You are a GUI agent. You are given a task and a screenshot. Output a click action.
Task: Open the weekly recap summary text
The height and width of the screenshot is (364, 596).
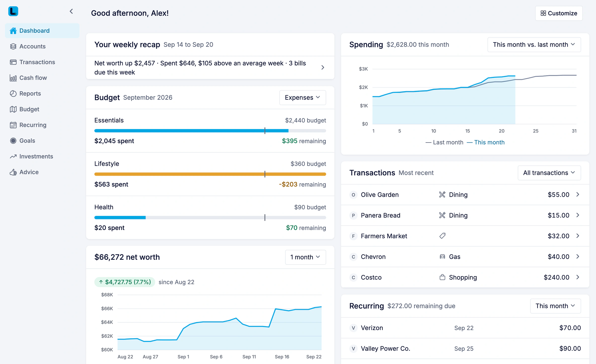coord(200,67)
